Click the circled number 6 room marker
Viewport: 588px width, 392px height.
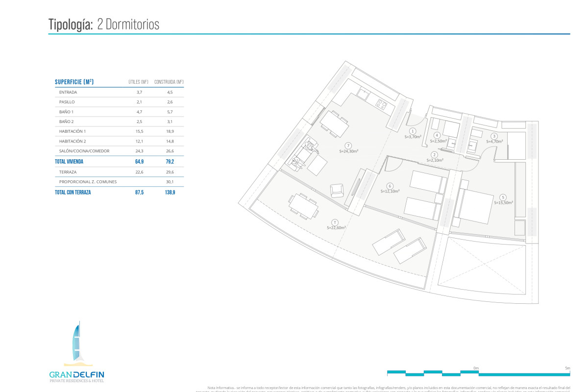(390, 186)
